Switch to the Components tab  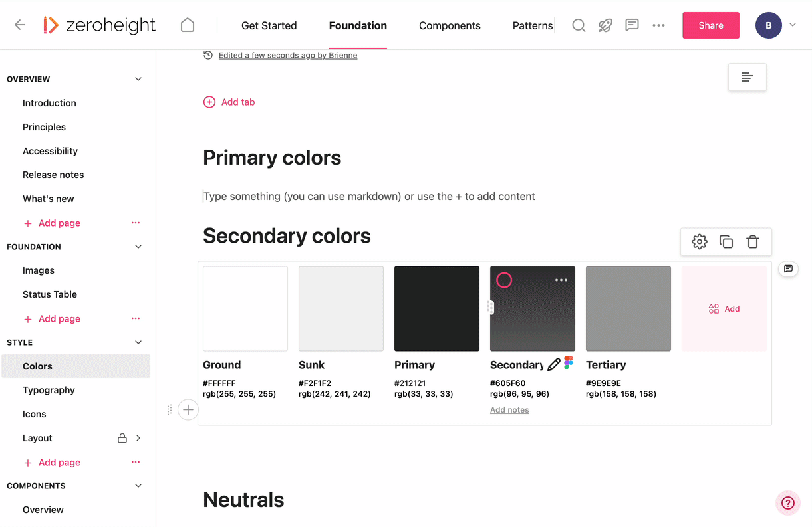pos(450,25)
